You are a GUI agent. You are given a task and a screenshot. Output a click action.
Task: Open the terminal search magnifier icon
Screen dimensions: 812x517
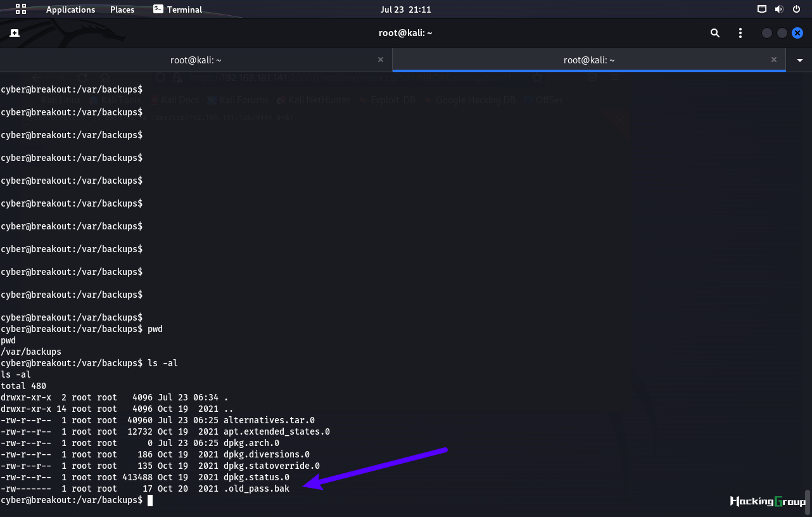[x=715, y=33]
